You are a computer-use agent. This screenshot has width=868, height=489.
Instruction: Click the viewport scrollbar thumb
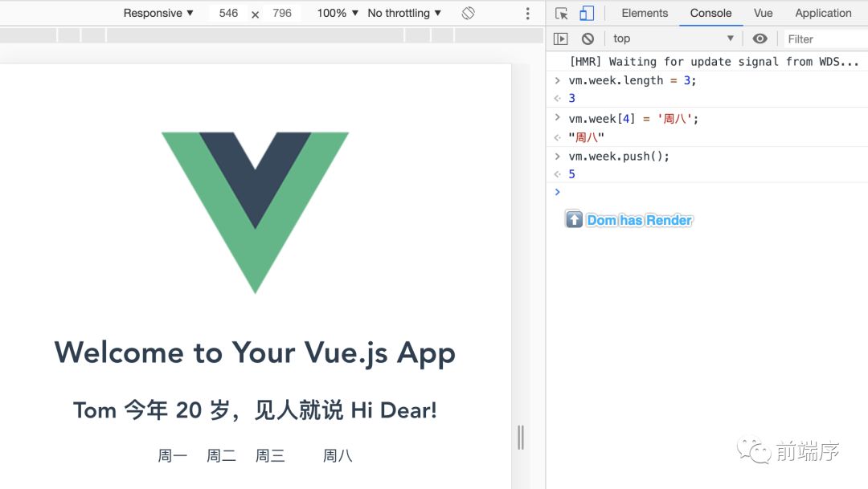[520, 438]
